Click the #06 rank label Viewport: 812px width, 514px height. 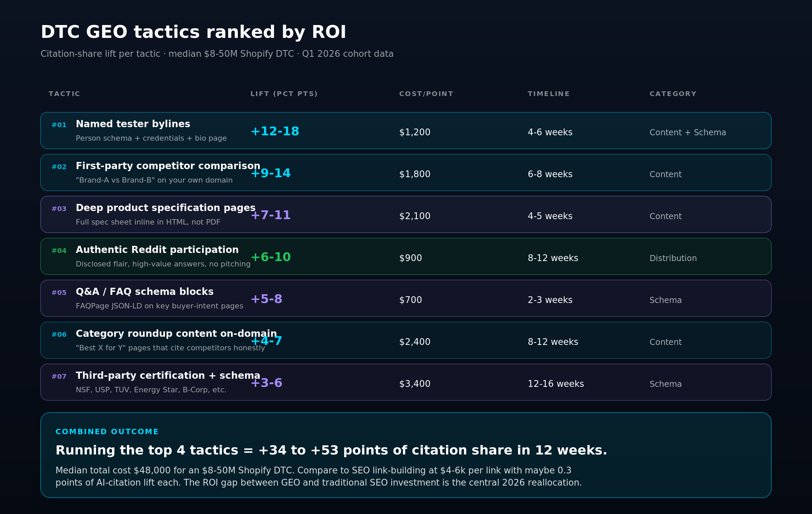click(59, 335)
